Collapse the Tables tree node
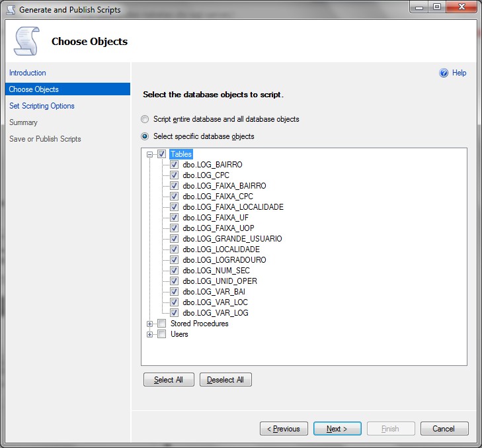Viewport: 482px width, 448px height. [x=149, y=154]
